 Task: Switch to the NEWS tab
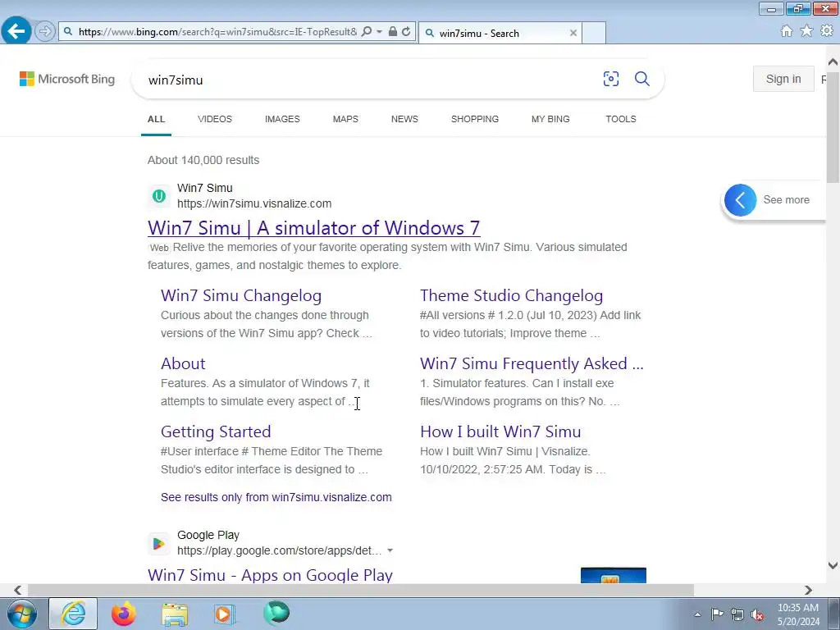pos(404,119)
